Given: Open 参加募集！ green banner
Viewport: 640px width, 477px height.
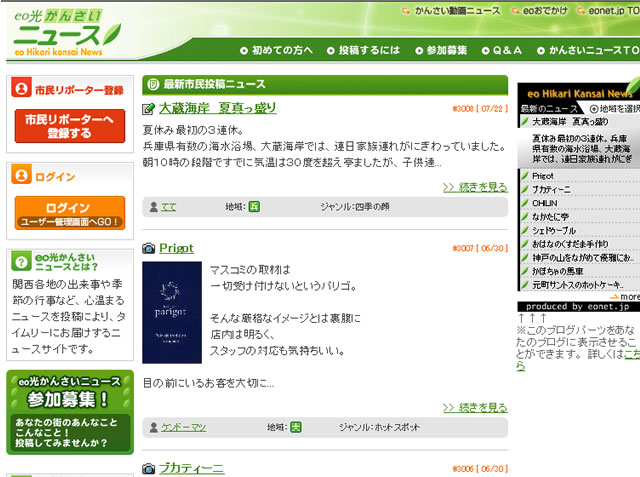Looking at the screenshot, I should tap(70, 412).
